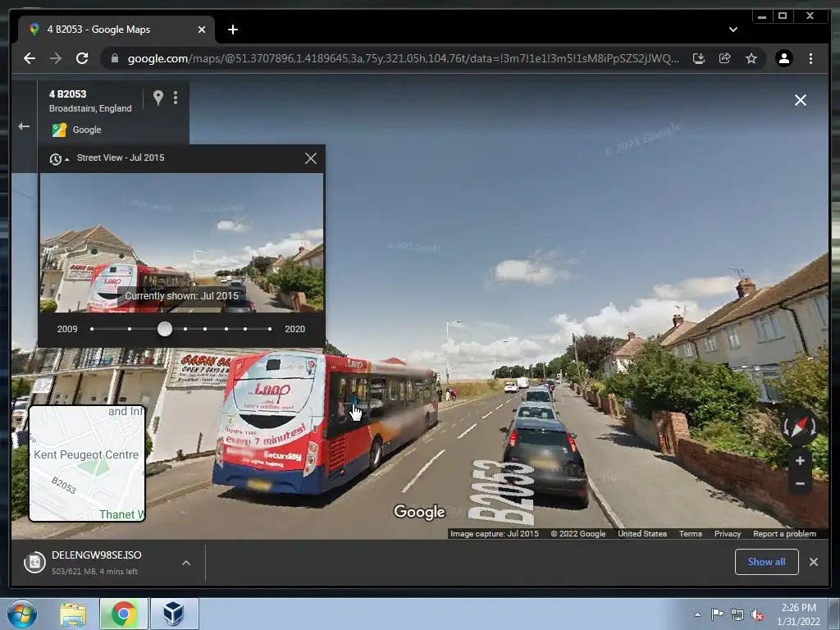Click the 2016 timeline point right of handle
The width and height of the screenshot is (840, 630).
click(185, 329)
